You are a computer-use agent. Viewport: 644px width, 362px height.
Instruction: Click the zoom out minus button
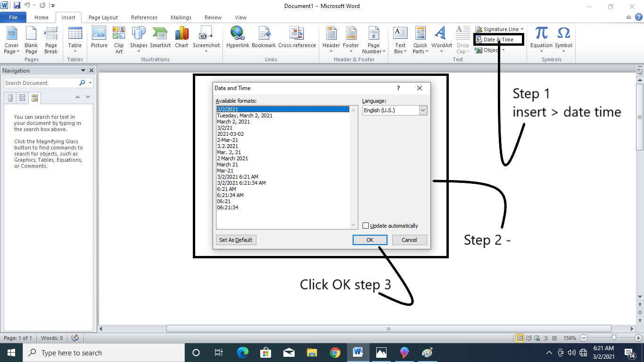point(584,338)
